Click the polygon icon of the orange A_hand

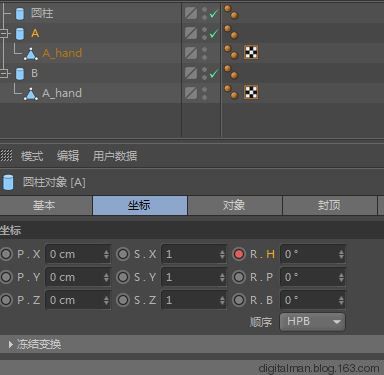[x=31, y=54]
